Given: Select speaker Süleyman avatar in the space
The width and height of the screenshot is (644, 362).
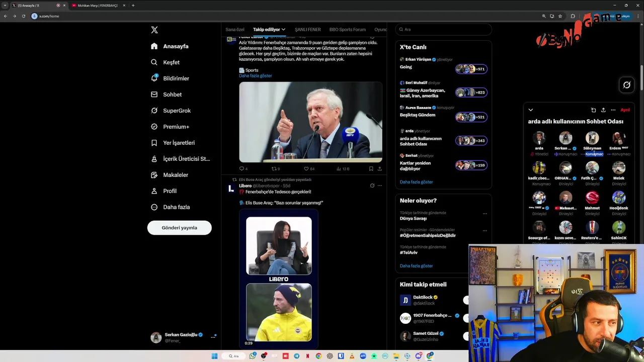Looking at the screenshot, I should (x=592, y=138).
